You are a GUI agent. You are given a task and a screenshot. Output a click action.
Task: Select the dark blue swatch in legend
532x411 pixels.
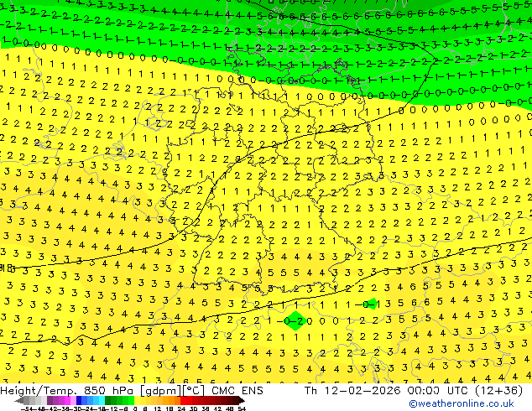pyautogui.click(x=79, y=401)
